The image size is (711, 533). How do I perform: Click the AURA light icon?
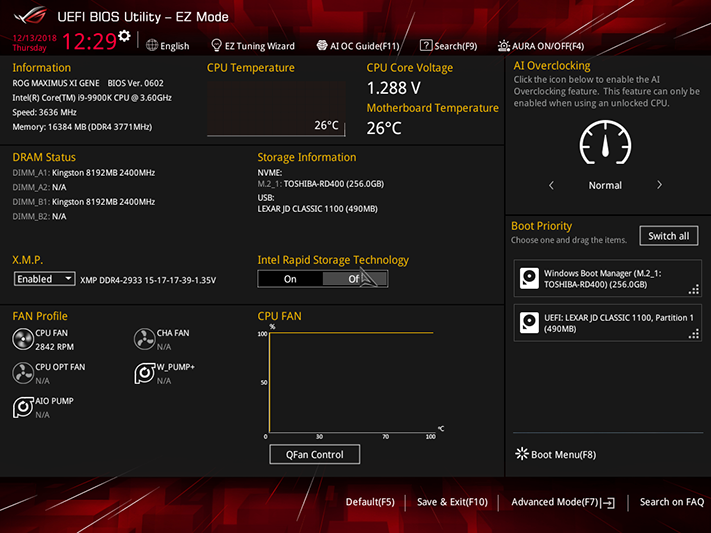point(504,45)
